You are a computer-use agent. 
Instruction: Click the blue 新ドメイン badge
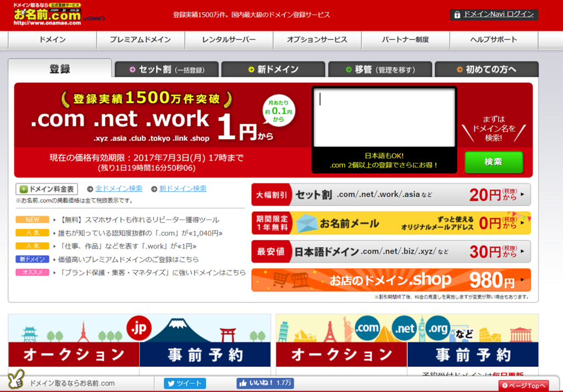click(x=32, y=259)
